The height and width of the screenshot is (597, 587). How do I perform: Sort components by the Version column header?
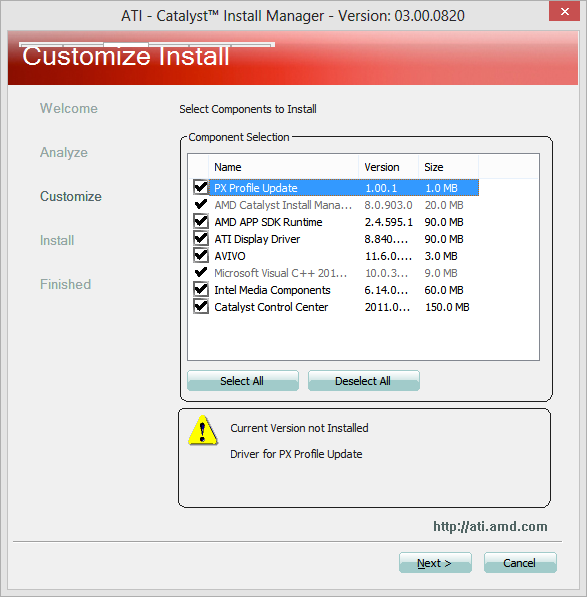click(388, 167)
